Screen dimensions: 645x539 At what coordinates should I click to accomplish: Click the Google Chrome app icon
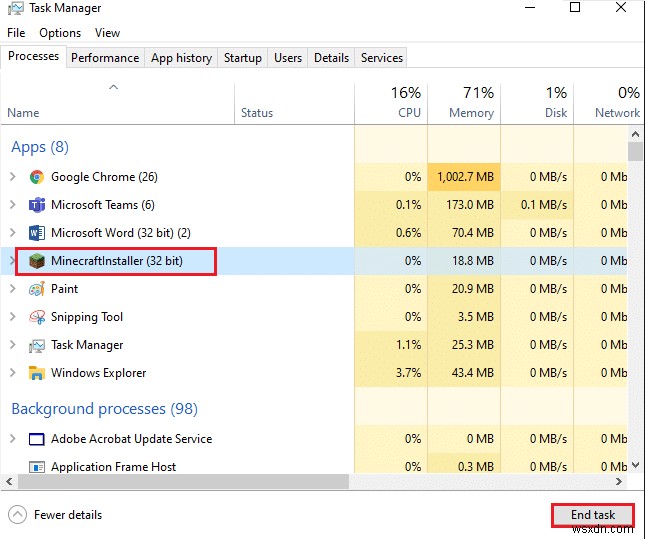pyautogui.click(x=37, y=177)
